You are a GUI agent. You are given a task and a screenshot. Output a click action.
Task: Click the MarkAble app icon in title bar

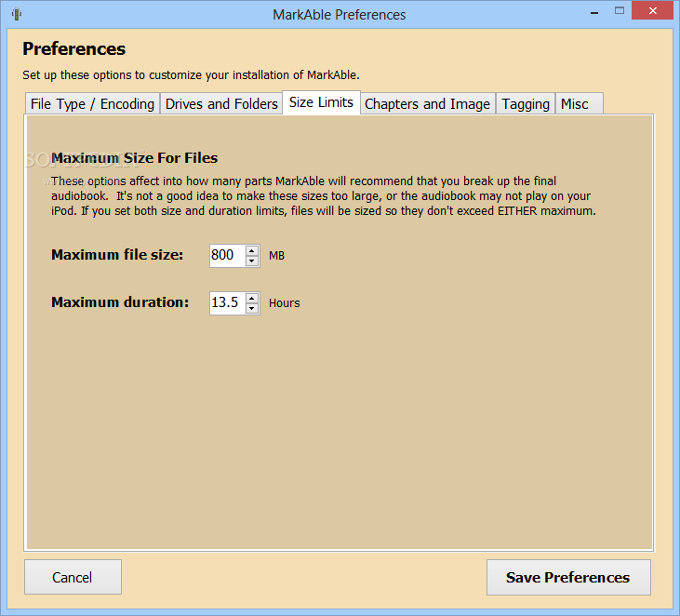click(x=17, y=14)
